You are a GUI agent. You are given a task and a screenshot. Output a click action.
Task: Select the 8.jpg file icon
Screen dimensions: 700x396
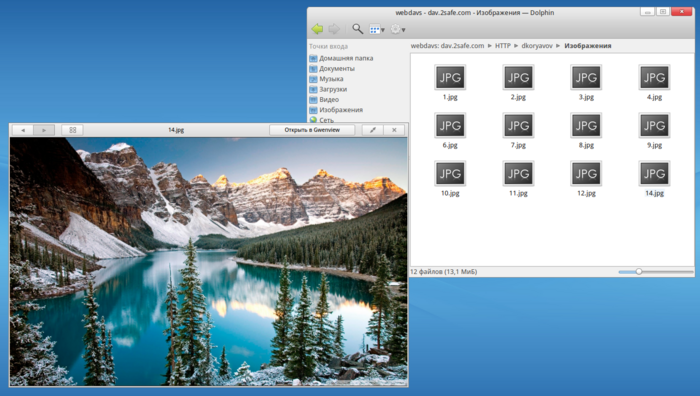(586, 126)
